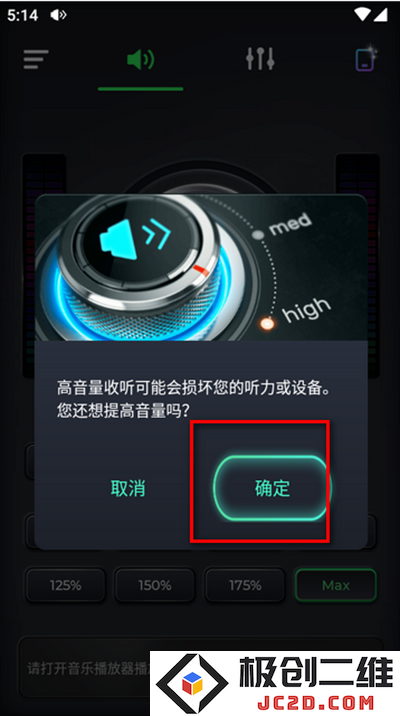Click 取消 to cancel the warning
Screen dimensions: 400x716
coord(128,488)
